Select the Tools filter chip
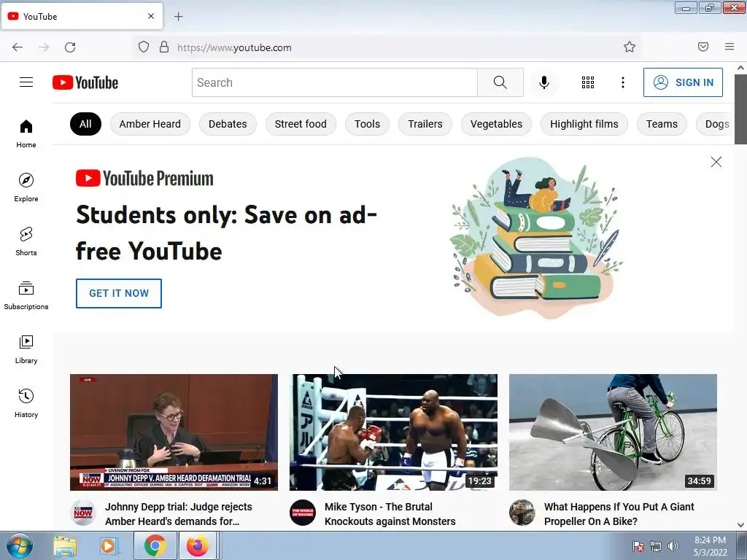The image size is (747, 560). 367,124
